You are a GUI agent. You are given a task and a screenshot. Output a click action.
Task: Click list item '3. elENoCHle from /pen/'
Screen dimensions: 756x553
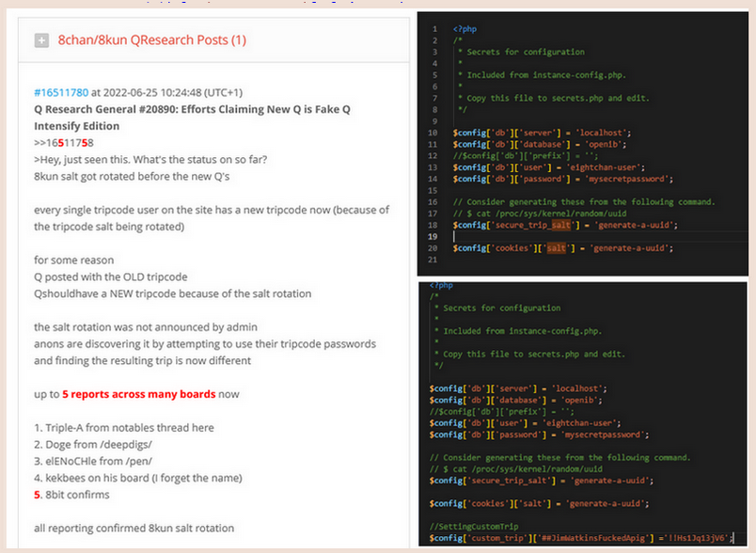(x=93, y=462)
